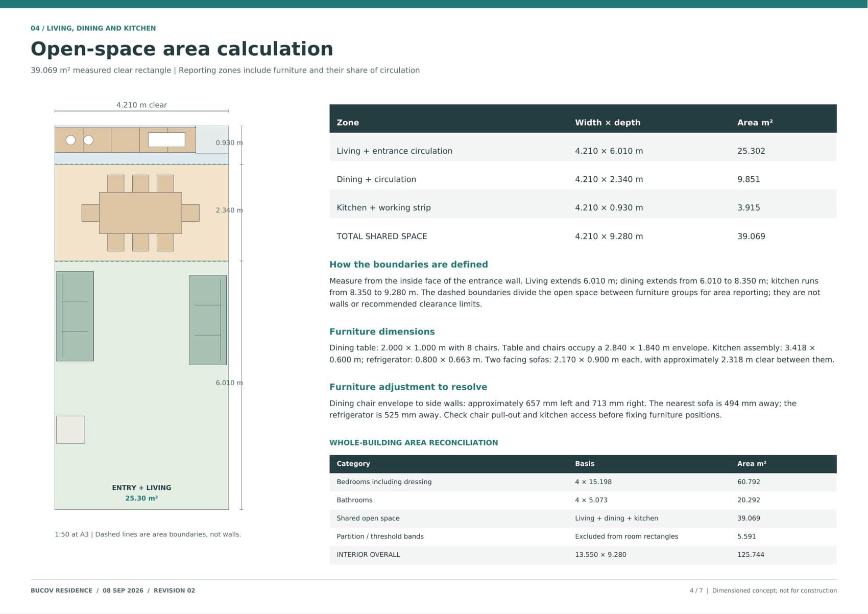Click the 'Living + entrance circulation' row label
Screen dimensions: 868x614
click(394, 151)
